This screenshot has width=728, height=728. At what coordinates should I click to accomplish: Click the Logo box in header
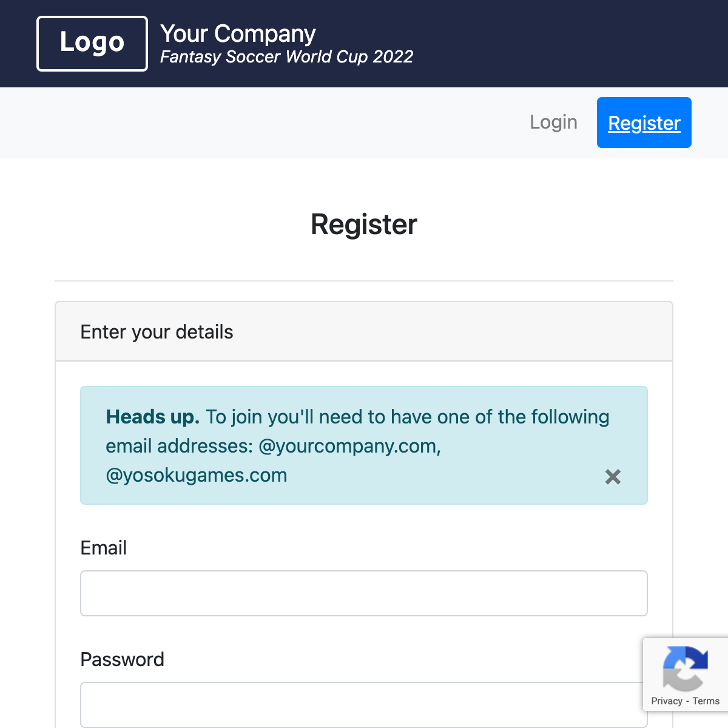(x=92, y=44)
